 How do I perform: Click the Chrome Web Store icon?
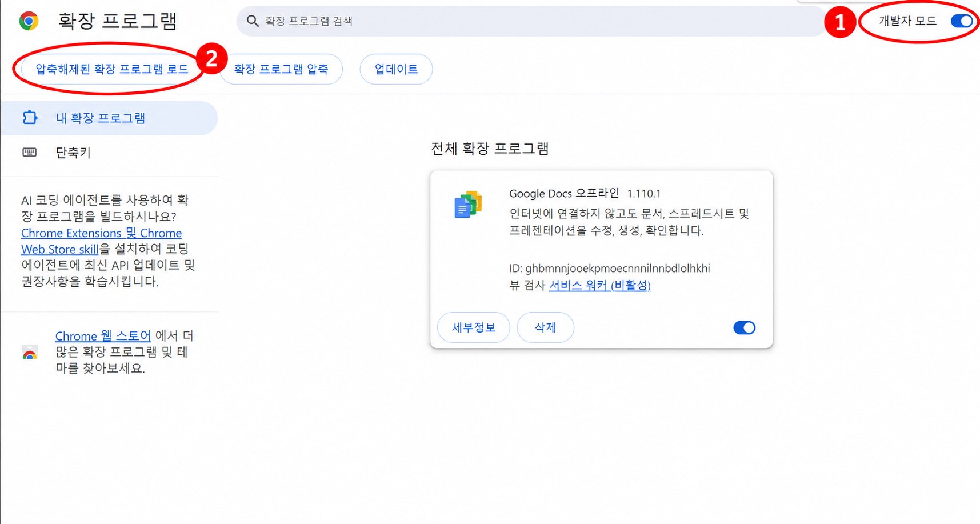[x=30, y=352]
